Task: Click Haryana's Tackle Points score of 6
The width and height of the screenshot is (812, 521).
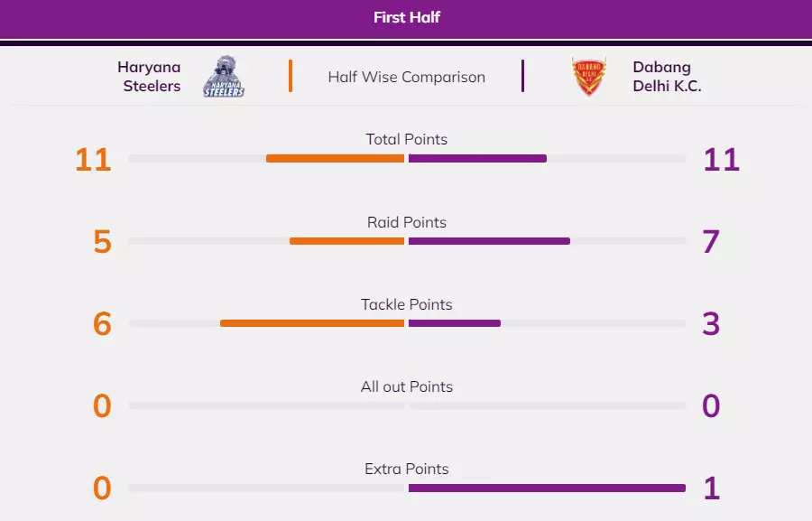Action: point(102,324)
